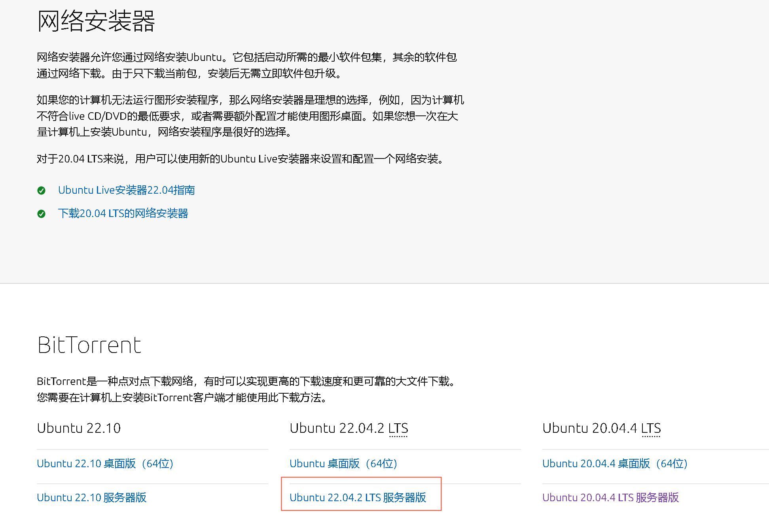The image size is (769, 532).
Task: Download Ubuntu 20.04.4 桌面版 (64位) torrent
Action: [x=615, y=463]
